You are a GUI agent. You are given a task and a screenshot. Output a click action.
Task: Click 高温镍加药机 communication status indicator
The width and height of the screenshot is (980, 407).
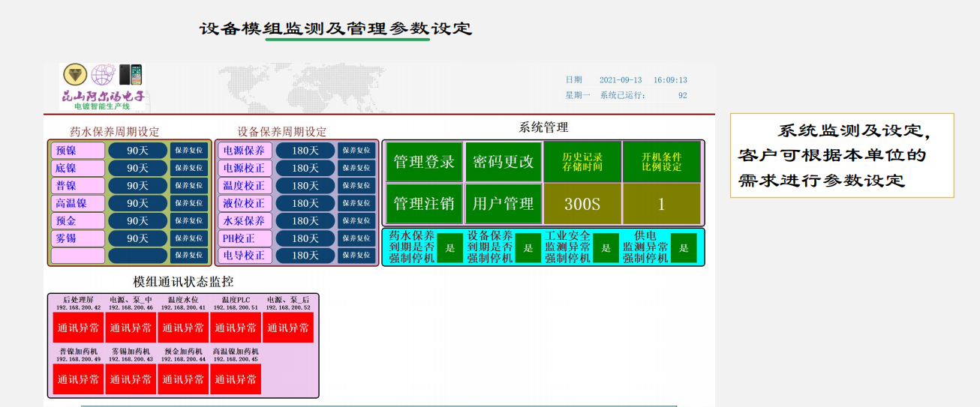coord(236,379)
